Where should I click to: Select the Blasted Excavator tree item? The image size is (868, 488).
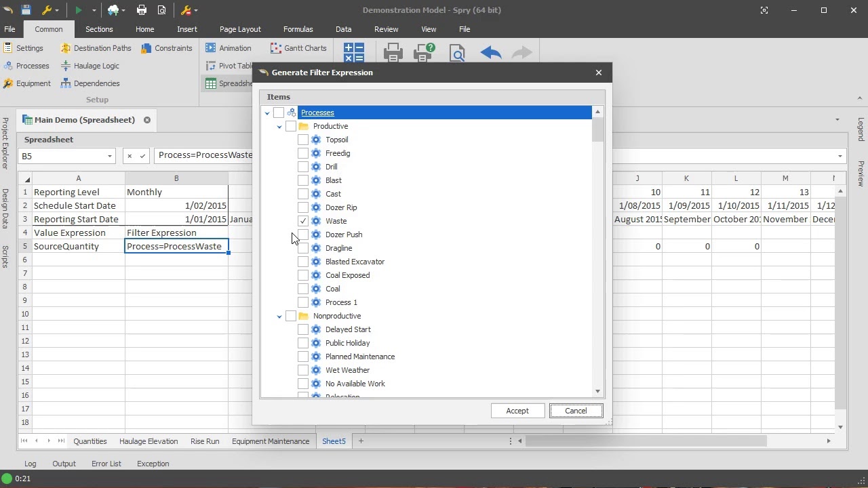pyautogui.click(x=355, y=262)
